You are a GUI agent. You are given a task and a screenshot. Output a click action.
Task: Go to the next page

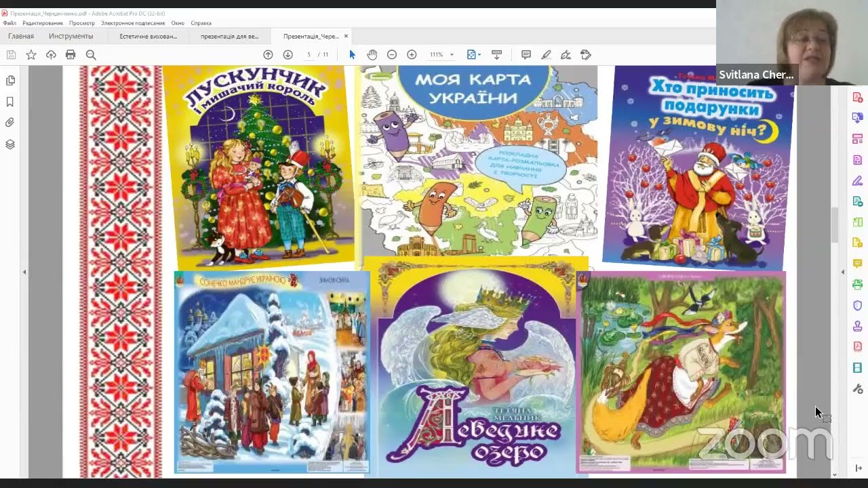point(288,55)
